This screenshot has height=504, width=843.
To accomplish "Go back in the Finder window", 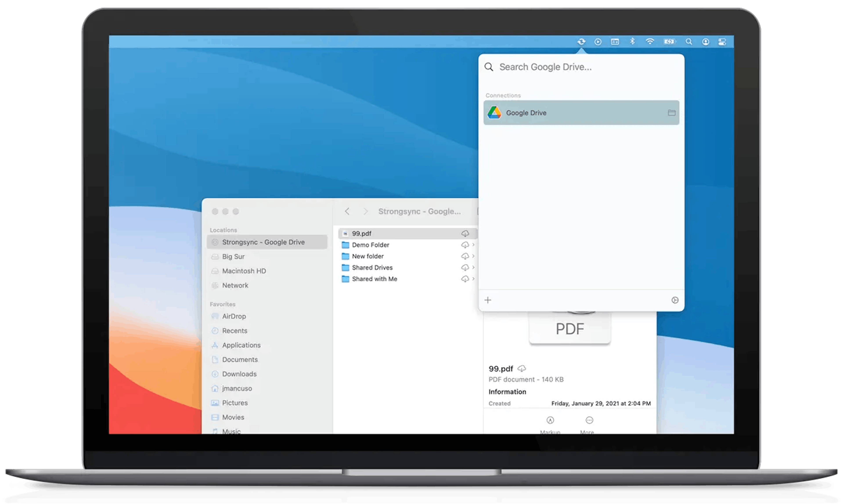I will tap(347, 211).
